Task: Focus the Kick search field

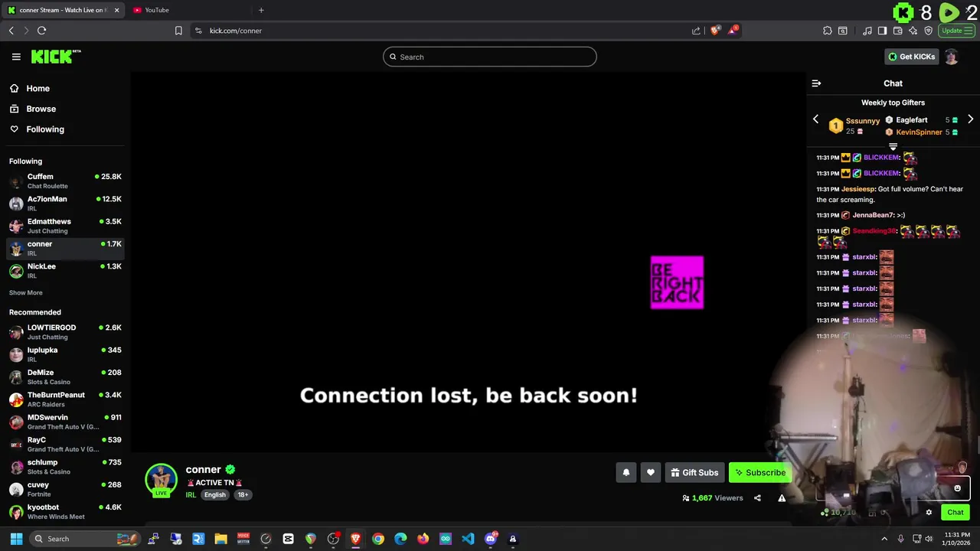Action: tap(490, 57)
